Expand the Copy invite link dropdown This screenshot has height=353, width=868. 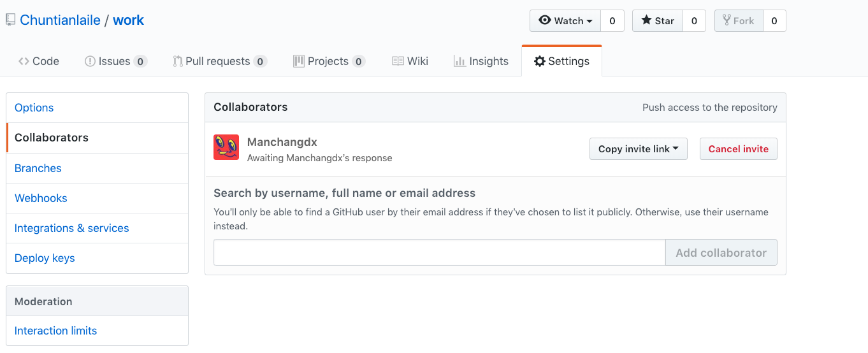pyautogui.click(x=639, y=149)
